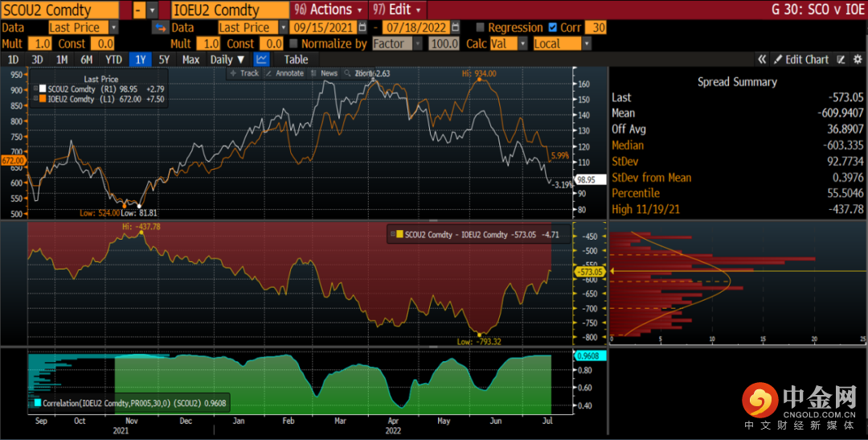This screenshot has width=868, height=440.
Task: Uncheck the Corr checkbox
Action: click(552, 27)
